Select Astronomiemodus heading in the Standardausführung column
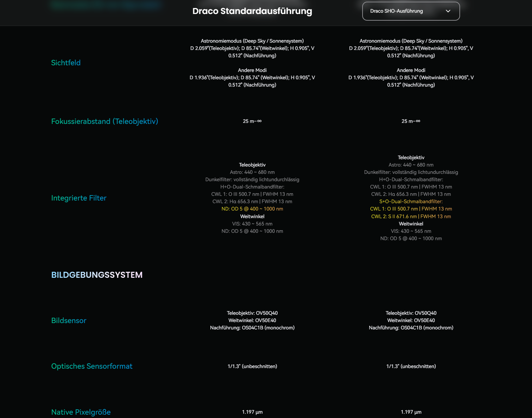The width and height of the screenshot is (532, 418). [x=252, y=41]
